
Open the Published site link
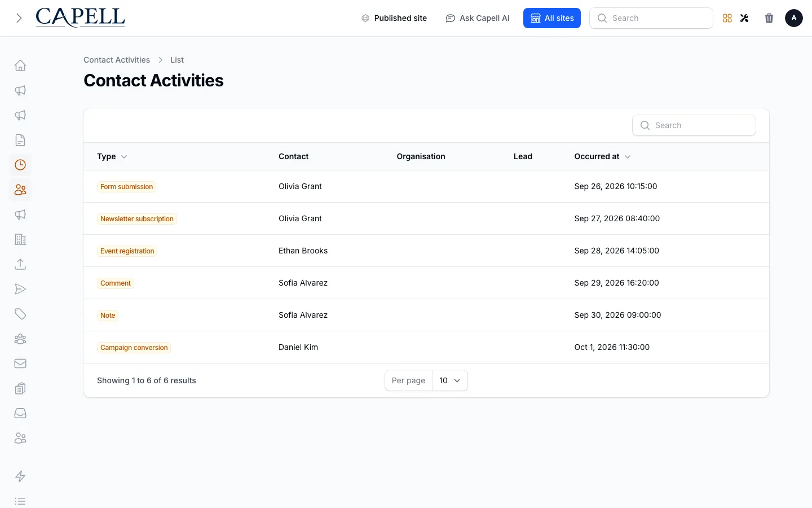coord(394,18)
